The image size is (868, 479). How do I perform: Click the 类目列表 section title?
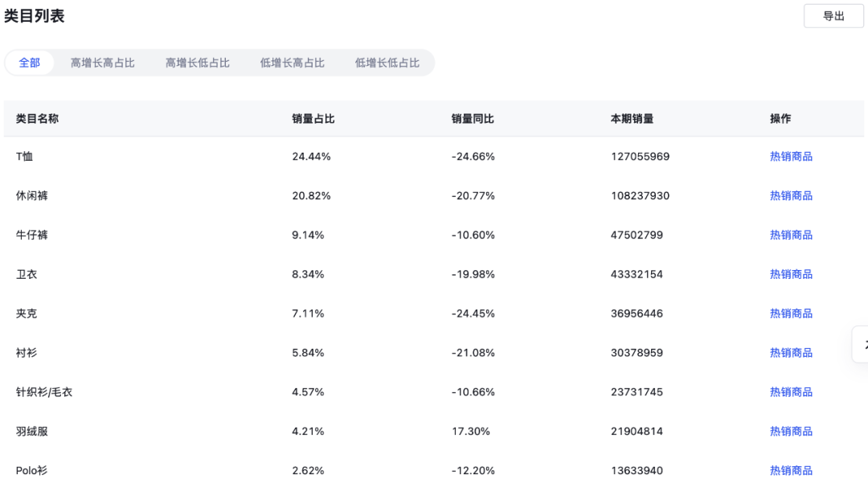pyautogui.click(x=35, y=16)
